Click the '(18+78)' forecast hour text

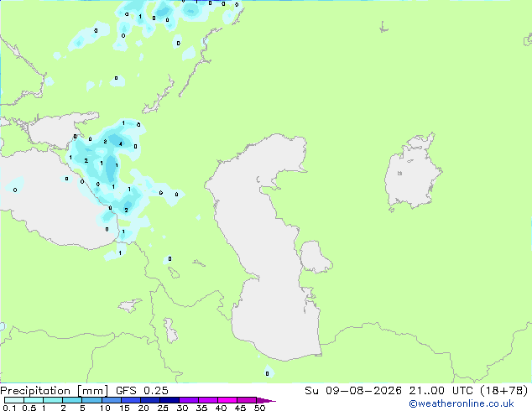pyautogui.click(x=504, y=391)
